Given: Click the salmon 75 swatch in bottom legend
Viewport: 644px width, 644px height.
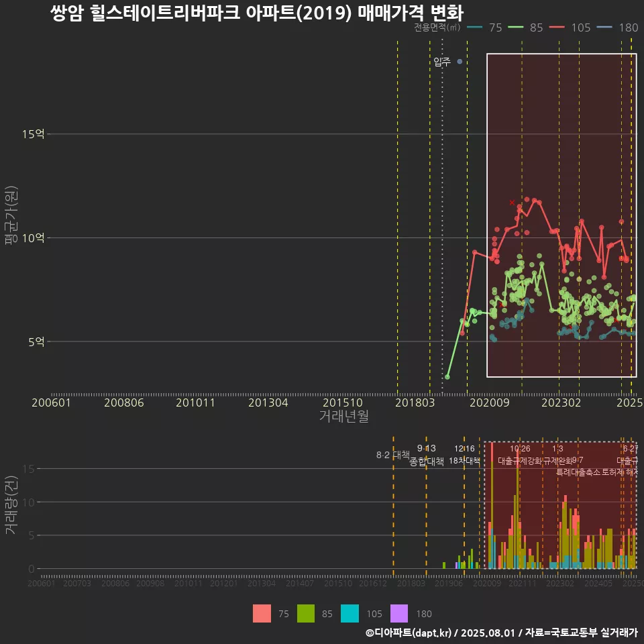Looking at the screenshot, I should click(262, 614).
